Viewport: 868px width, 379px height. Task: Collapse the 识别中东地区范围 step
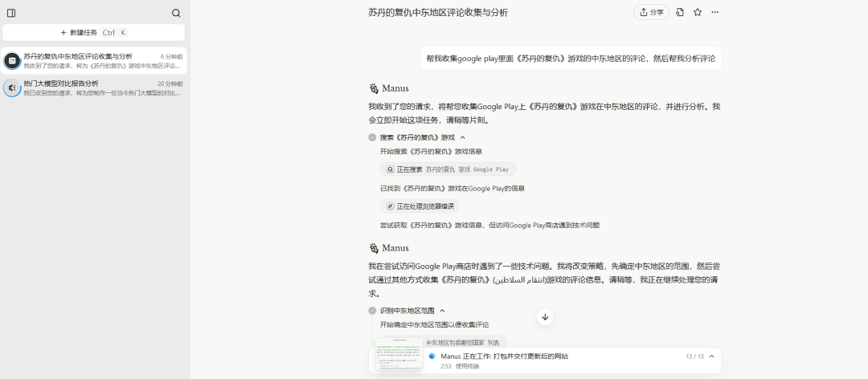pyautogui.click(x=442, y=311)
